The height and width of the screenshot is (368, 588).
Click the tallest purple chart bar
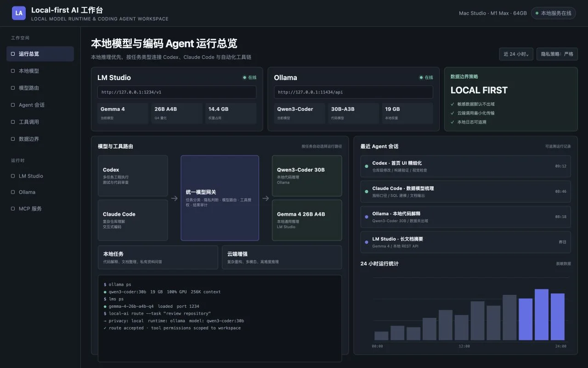[x=542, y=315]
